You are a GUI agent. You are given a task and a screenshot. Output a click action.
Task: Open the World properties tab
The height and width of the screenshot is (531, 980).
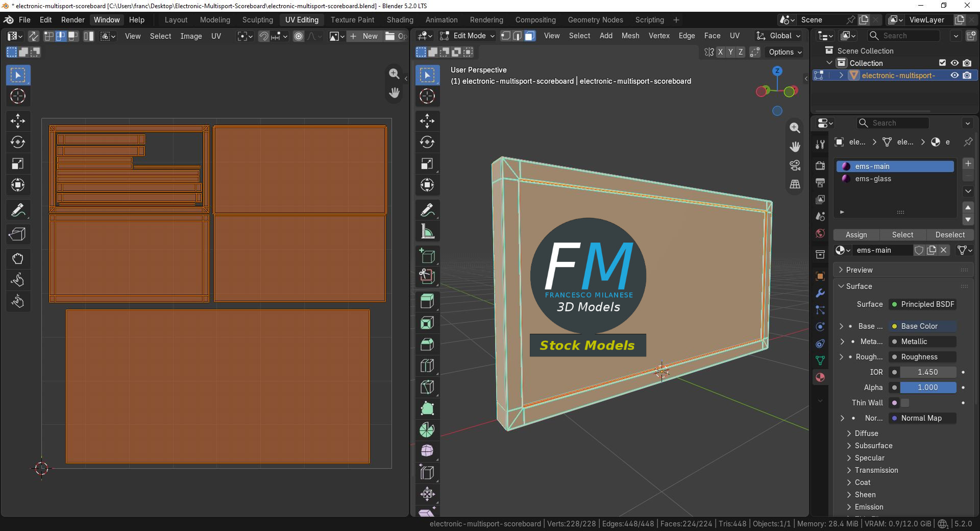pos(820,233)
